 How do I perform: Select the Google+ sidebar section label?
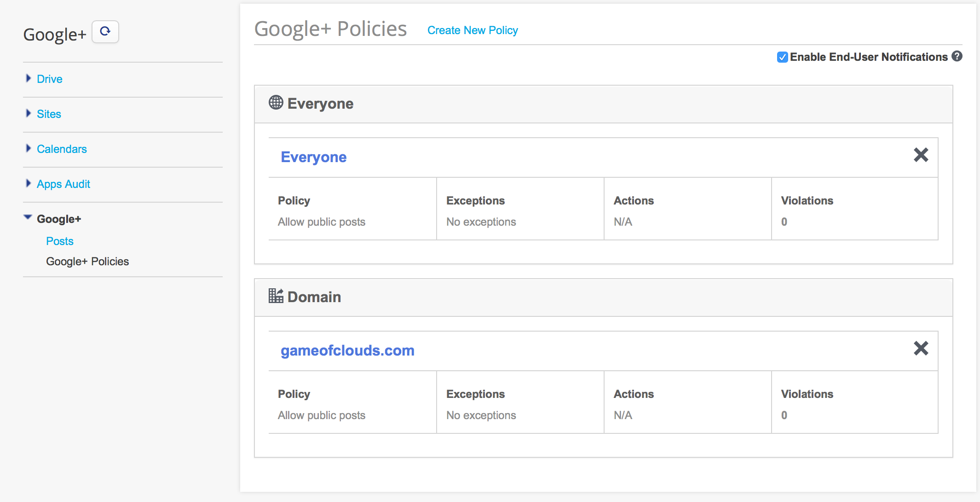(59, 219)
